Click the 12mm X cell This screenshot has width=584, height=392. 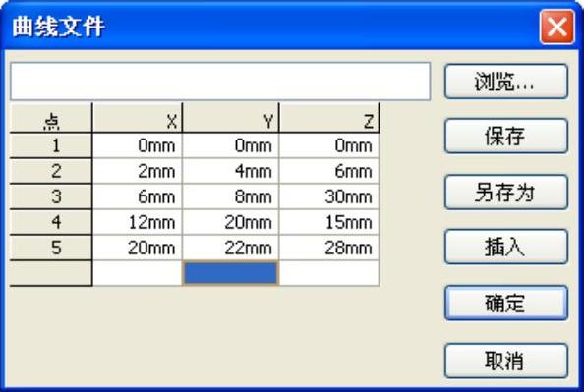tap(138, 222)
